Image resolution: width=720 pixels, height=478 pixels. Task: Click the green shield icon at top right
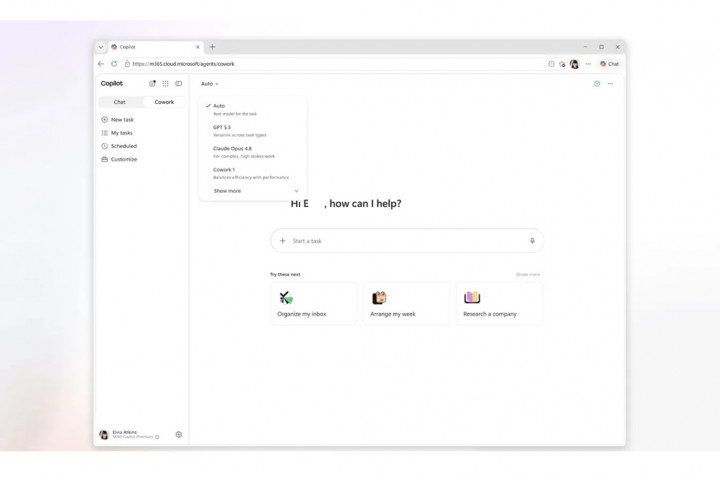597,84
